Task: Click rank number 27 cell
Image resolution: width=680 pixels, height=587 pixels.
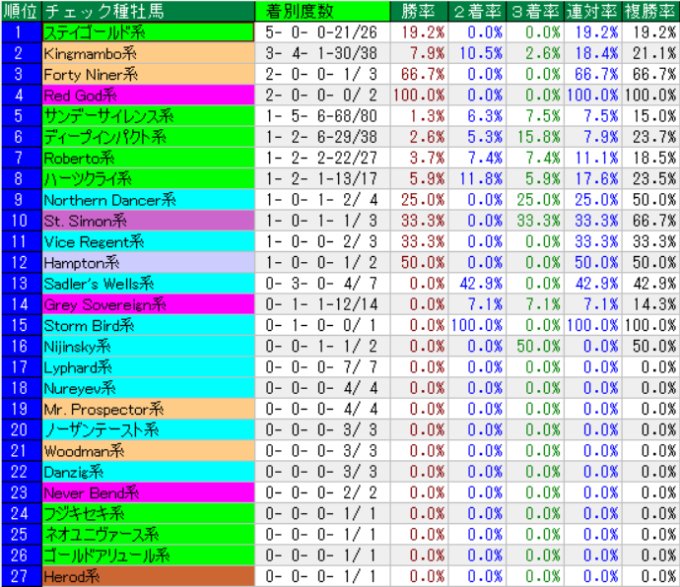Action: (x=21, y=577)
